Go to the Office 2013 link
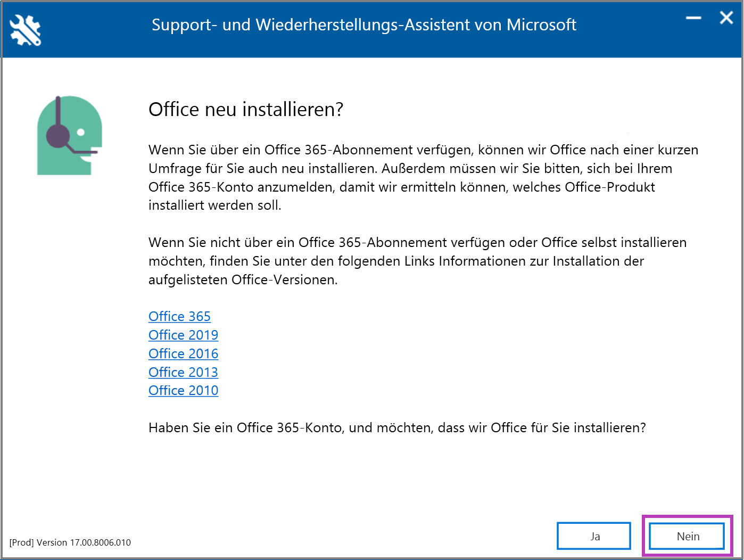The width and height of the screenshot is (744, 560). (183, 373)
